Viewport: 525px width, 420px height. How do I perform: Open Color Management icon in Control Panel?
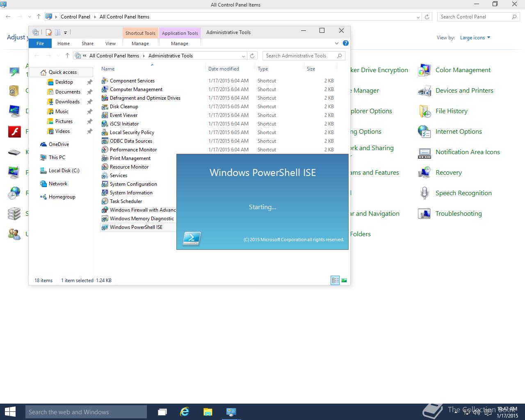[x=425, y=70]
